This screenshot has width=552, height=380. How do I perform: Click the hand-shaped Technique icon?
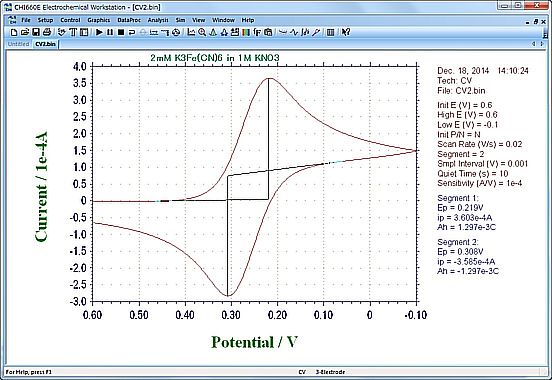[x=62, y=32]
